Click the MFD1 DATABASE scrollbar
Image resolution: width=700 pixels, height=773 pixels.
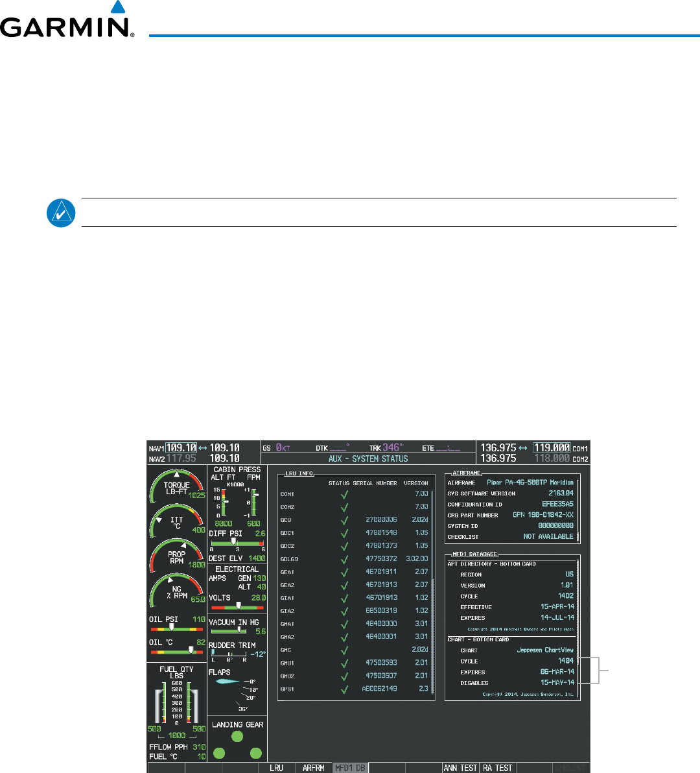578,628
